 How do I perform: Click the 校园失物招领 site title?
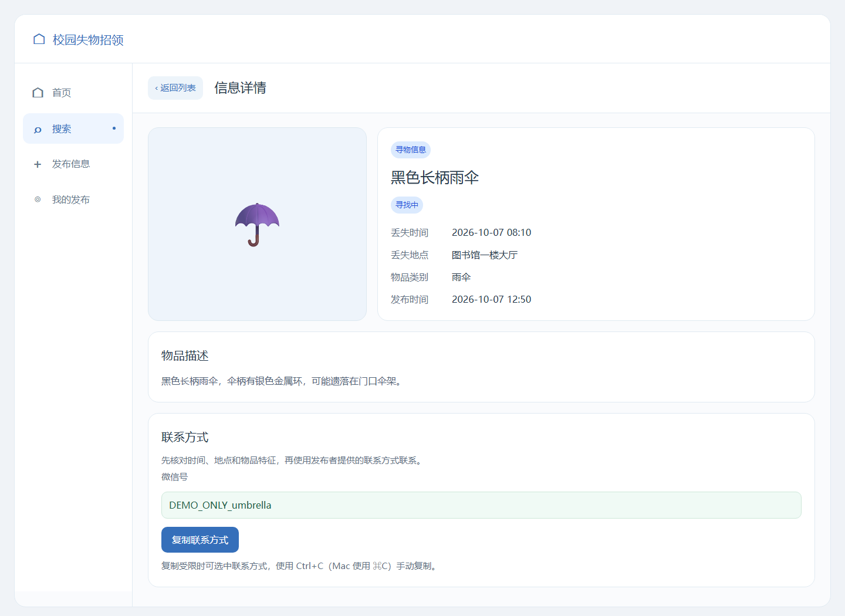tap(88, 40)
